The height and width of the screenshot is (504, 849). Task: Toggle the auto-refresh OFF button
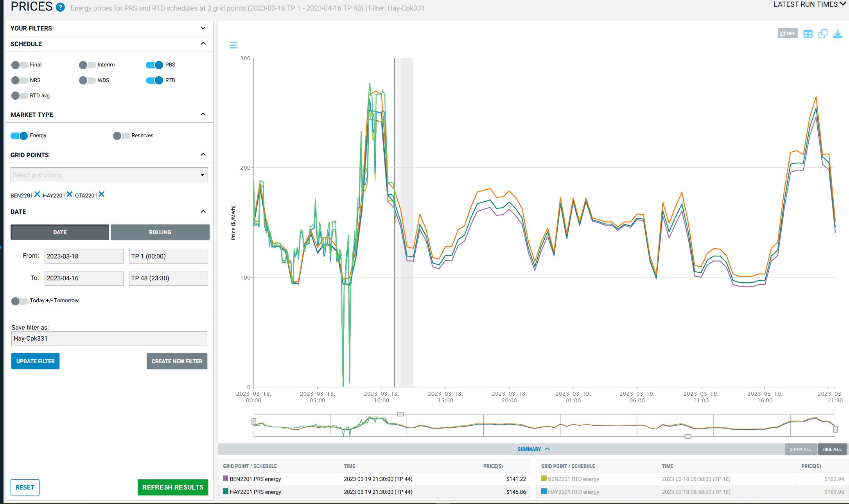point(787,34)
